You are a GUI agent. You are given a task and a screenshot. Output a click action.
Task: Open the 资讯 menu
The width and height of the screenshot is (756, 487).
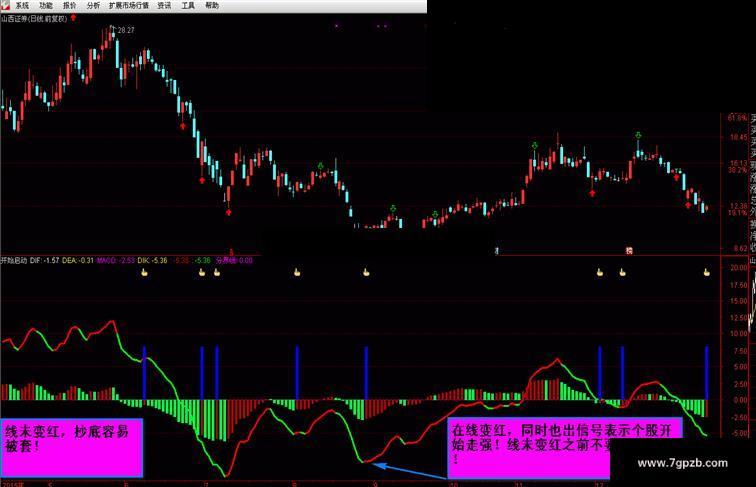pos(164,5)
